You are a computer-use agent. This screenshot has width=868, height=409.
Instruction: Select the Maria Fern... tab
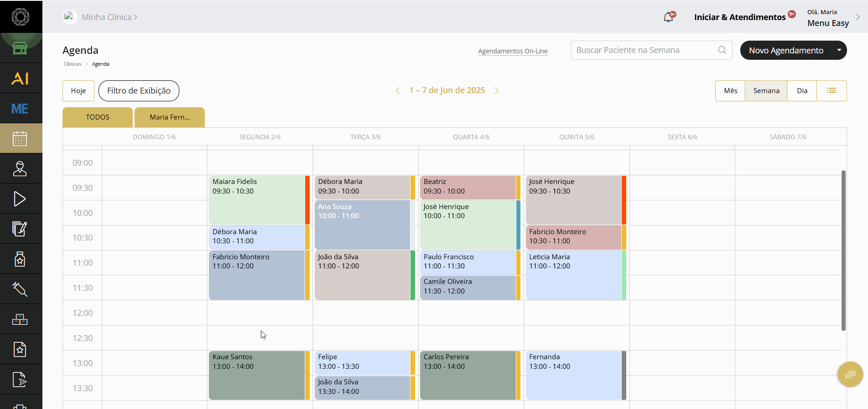pyautogui.click(x=170, y=117)
